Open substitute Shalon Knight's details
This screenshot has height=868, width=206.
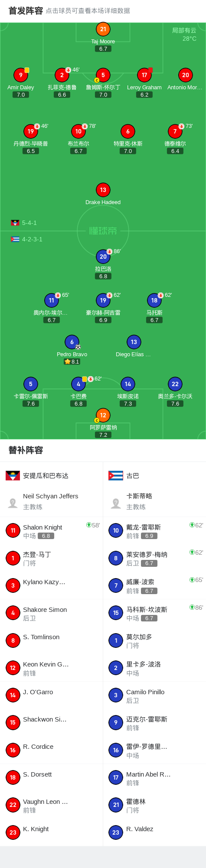tap(51, 531)
